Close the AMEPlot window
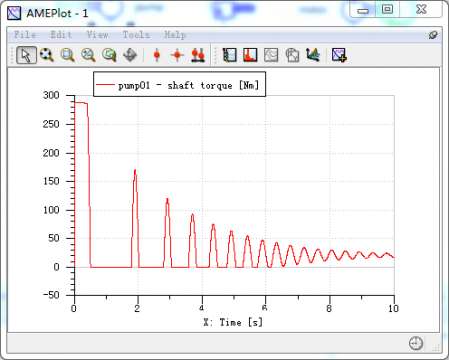This screenshot has width=449, height=360. point(421,9)
